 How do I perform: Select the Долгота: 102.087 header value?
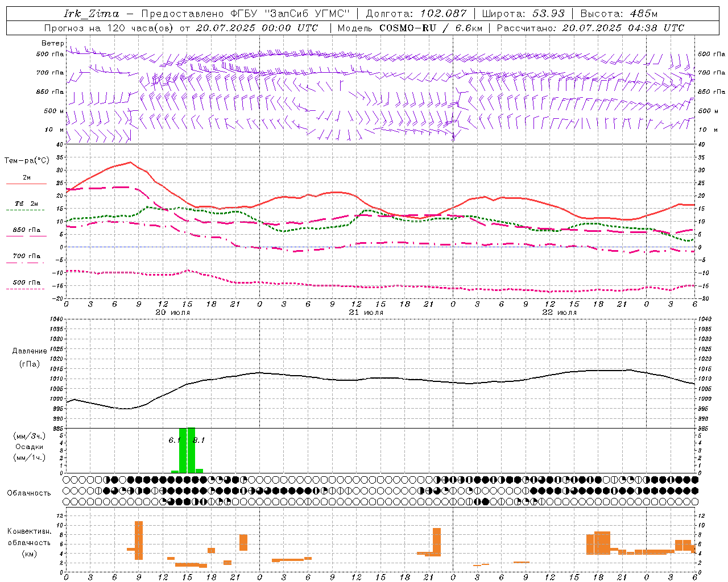[416, 14]
